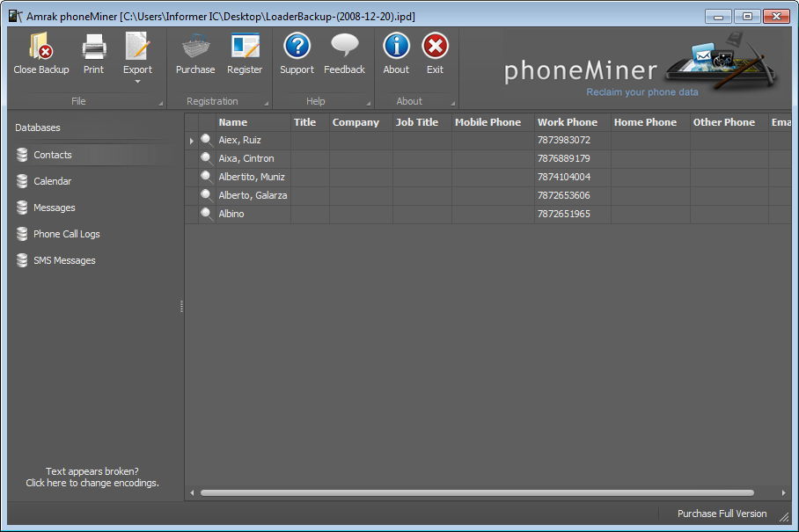Screen dimensions: 799x532
Task: Click the change encodings link
Action: click(x=92, y=483)
